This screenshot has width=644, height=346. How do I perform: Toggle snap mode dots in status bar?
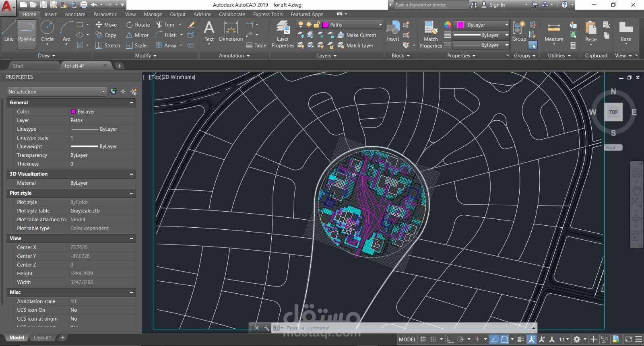(433, 339)
